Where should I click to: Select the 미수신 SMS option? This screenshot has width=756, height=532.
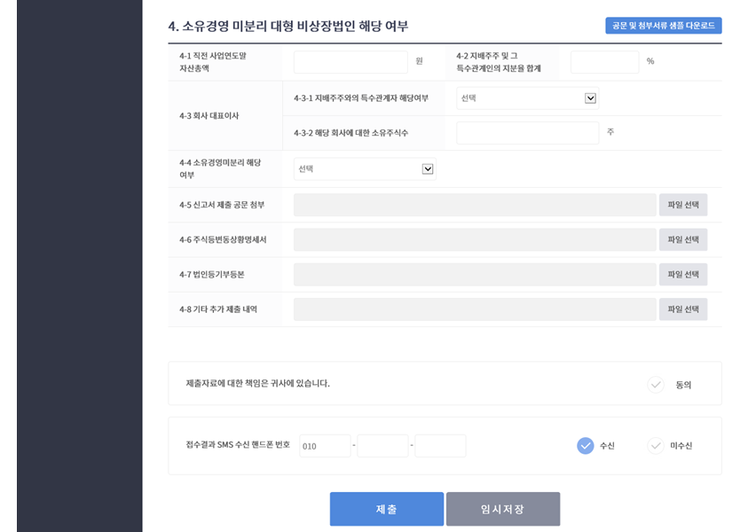point(656,446)
